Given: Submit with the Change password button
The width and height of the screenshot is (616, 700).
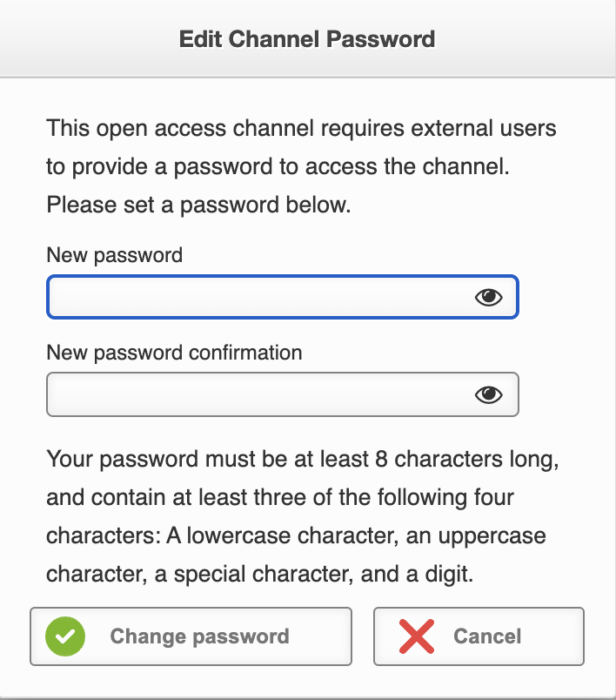Looking at the screenshot, I should tap(191, 636).
